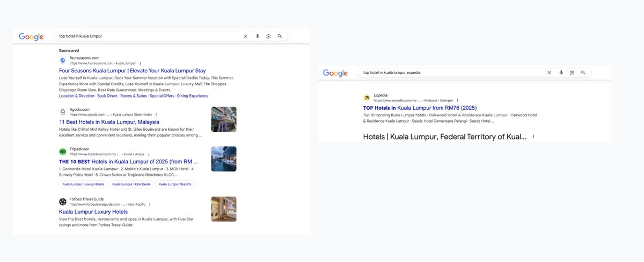This screenshot has width=644, height=262.
Task: Click the 'Agoda.com' site name text
Action: tap(79, 109)
